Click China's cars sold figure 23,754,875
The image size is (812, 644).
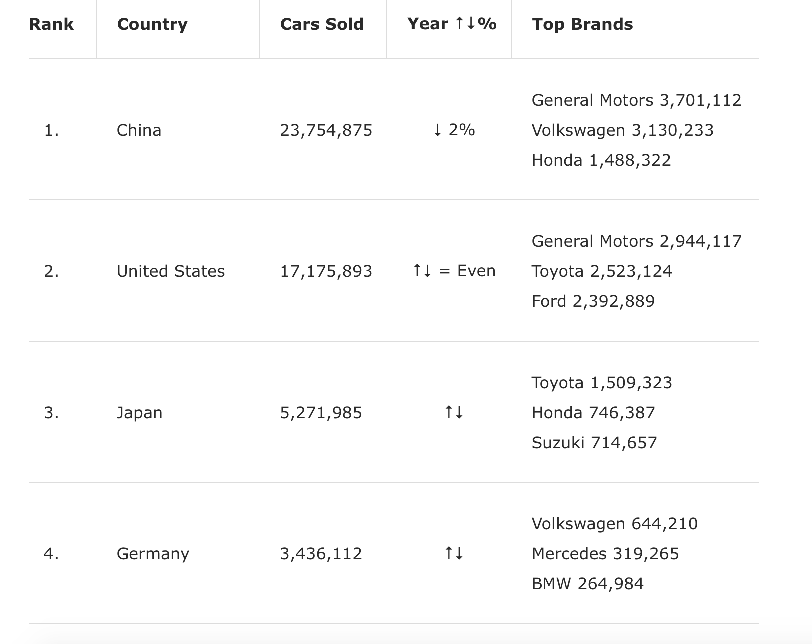coord(326,130)
